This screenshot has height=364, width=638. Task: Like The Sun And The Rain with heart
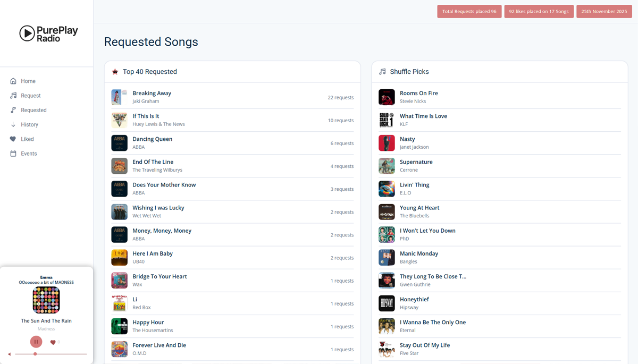tap(53, 342)
